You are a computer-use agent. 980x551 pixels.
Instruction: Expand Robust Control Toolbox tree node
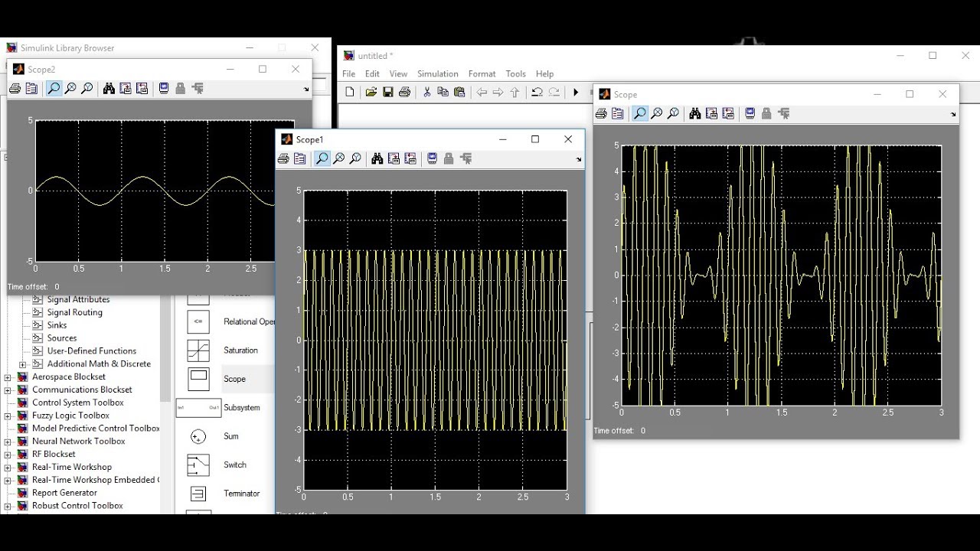pyautogui.click(x=8, y=506)
